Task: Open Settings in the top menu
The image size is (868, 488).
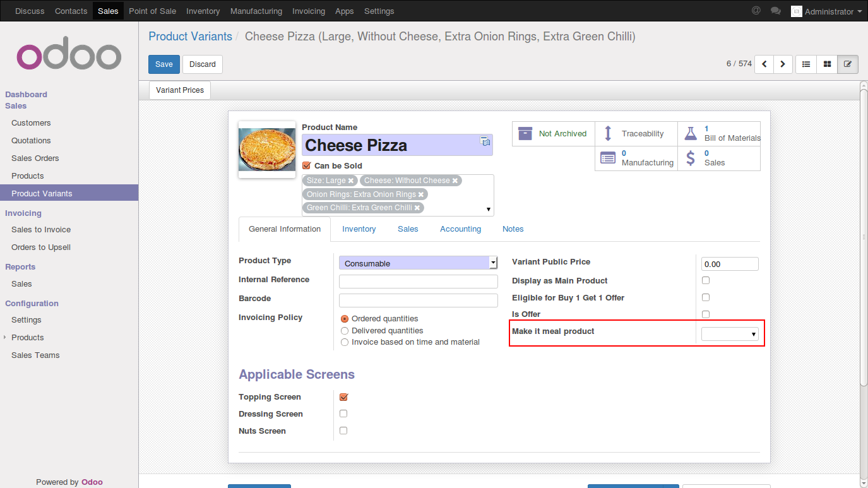Action: [379, 11]
